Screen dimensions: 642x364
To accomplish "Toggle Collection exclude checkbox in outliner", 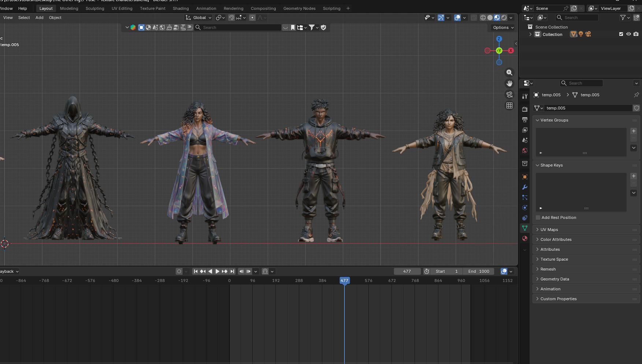I will click(621, 34).
